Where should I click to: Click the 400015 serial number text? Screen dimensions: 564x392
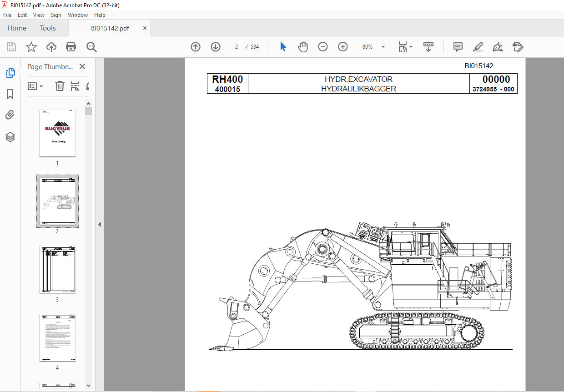(x=227, y=90)
